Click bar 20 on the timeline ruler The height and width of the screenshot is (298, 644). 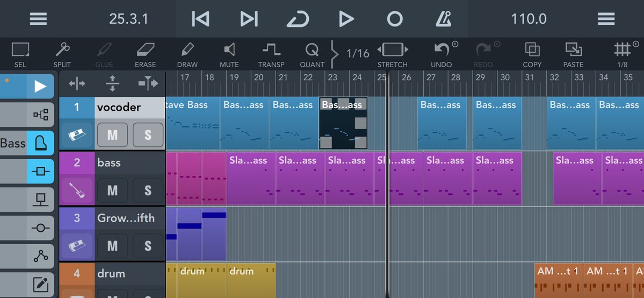pyautogui.click(x=258, y=77)
